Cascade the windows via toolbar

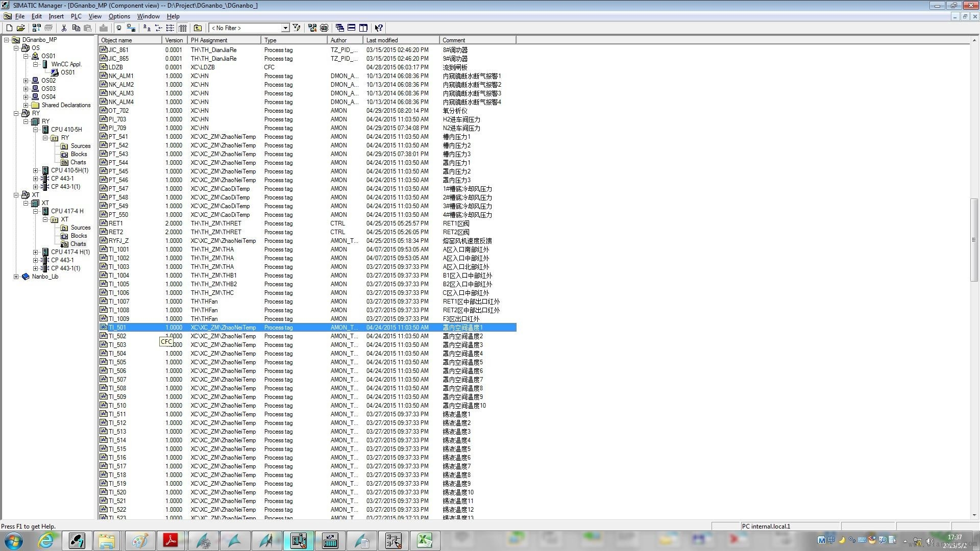coord(339,28)
